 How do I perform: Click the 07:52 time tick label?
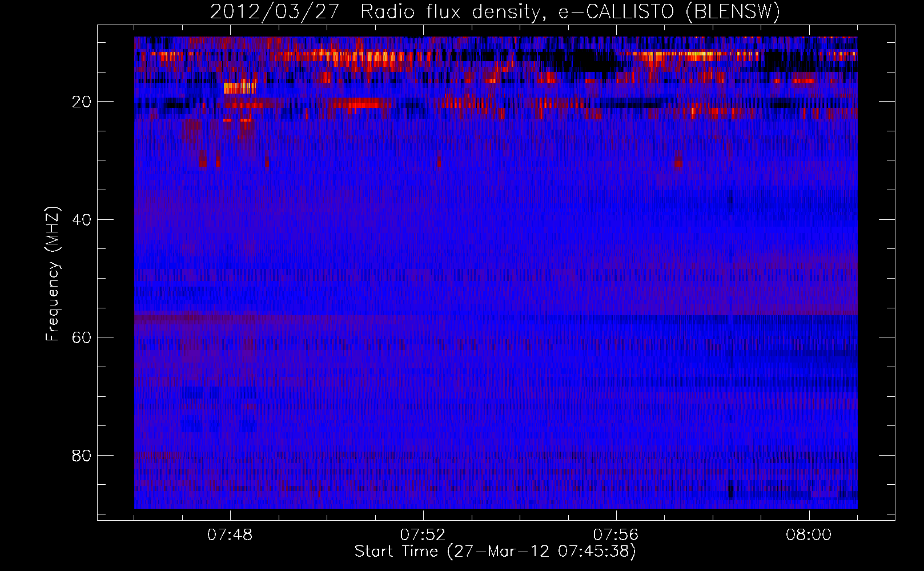pos(423,535)
